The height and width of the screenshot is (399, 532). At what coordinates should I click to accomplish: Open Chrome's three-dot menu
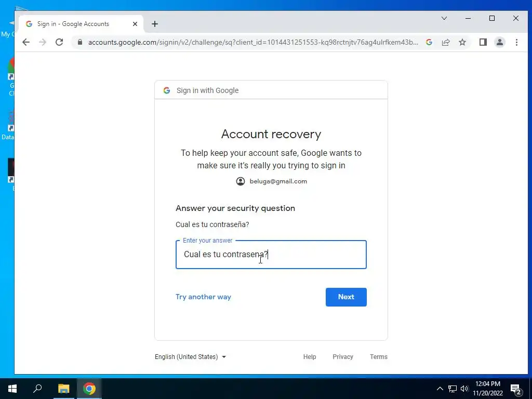[516, 42]
